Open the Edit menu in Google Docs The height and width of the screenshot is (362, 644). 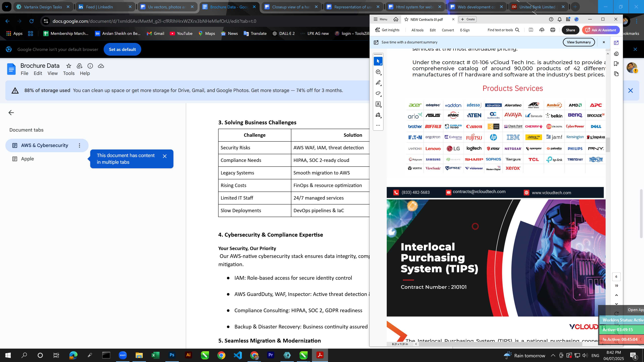click(x=38, y=73)
